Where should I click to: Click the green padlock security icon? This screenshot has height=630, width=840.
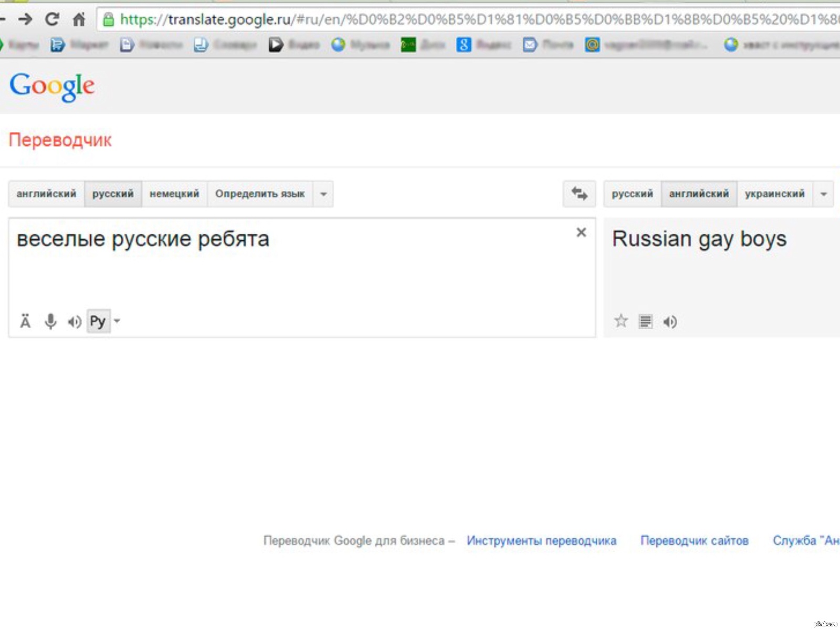[108, 20]
